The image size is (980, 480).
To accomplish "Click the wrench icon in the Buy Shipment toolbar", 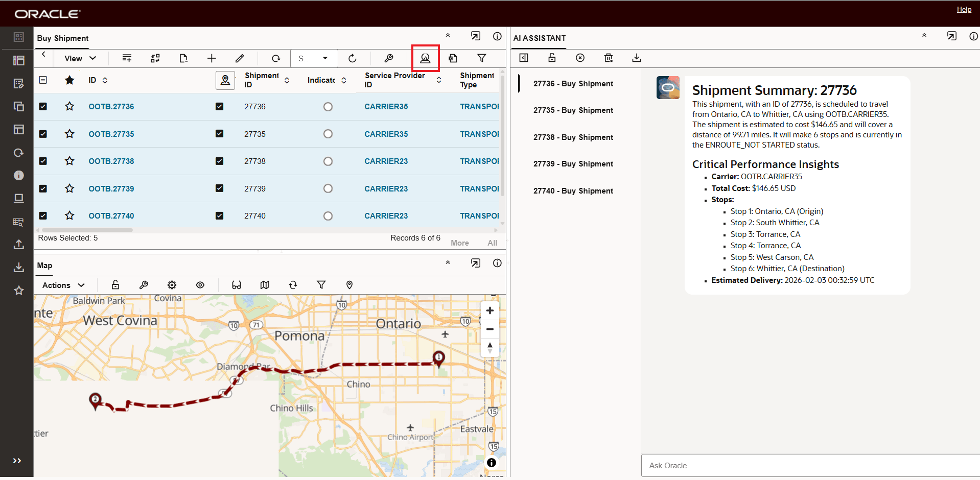I will point(388,58).
